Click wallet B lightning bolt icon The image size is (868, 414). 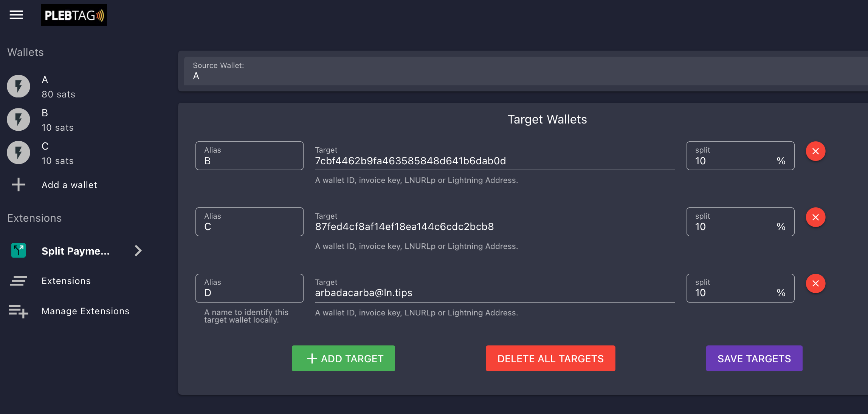coord(19,120)
